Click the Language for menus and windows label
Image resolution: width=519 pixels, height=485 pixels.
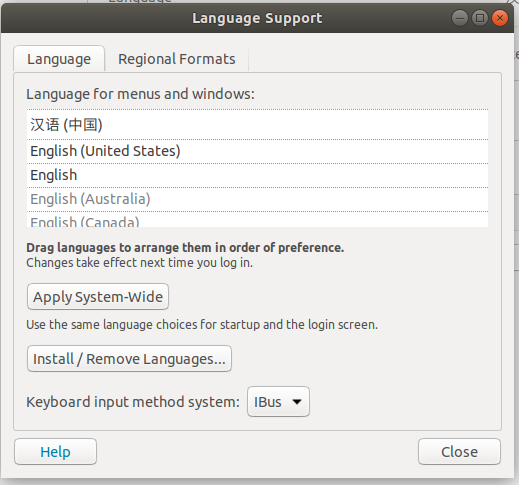140,94
